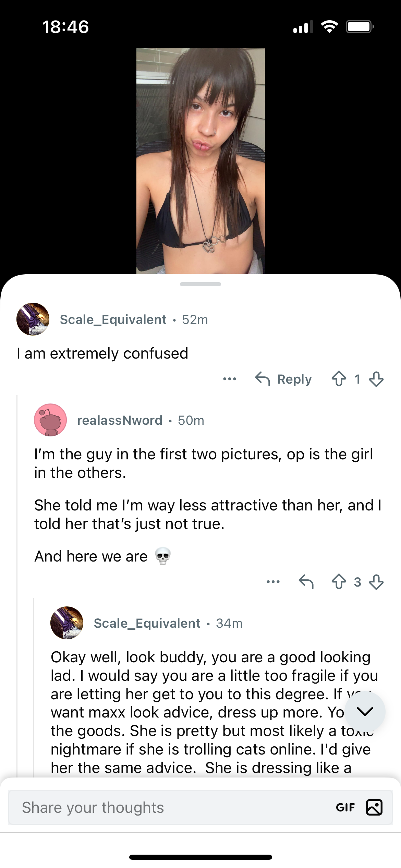
Task: Open the realassNword username profile
Action: point(120,420)
